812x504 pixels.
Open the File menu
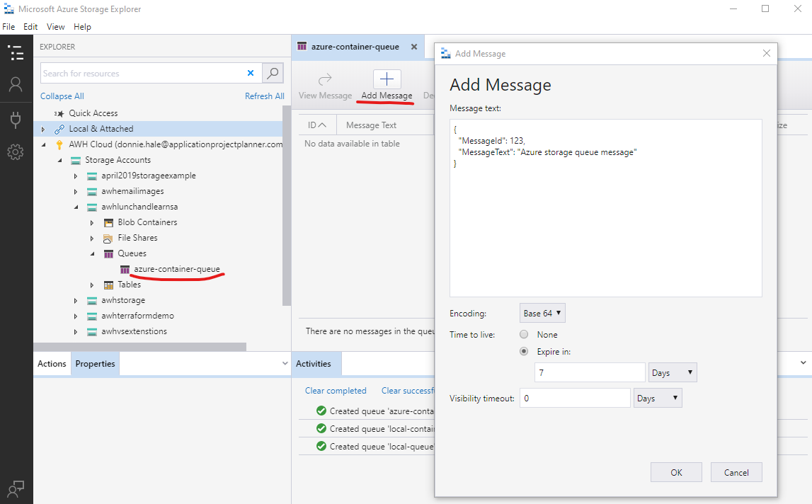[x=8, y=26]
